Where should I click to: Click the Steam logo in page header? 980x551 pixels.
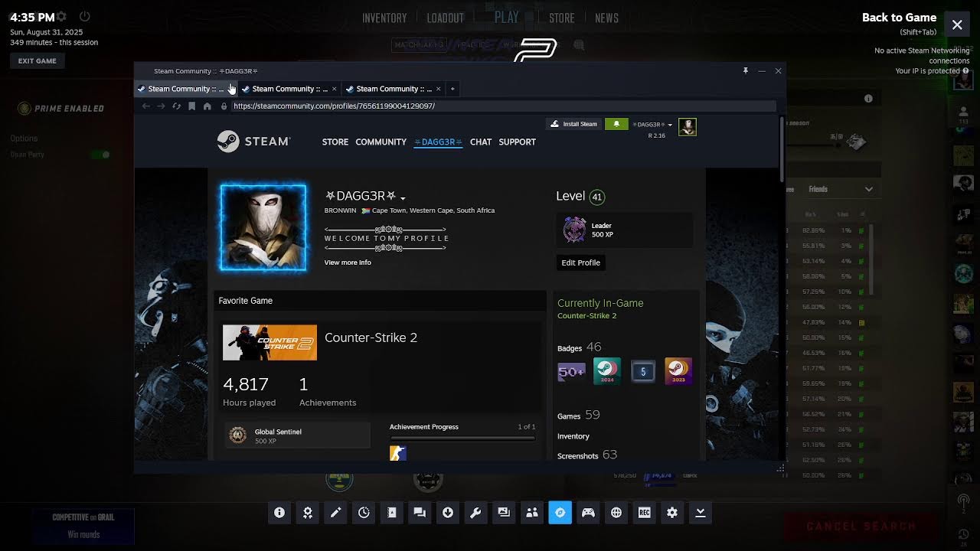[253, 142]
